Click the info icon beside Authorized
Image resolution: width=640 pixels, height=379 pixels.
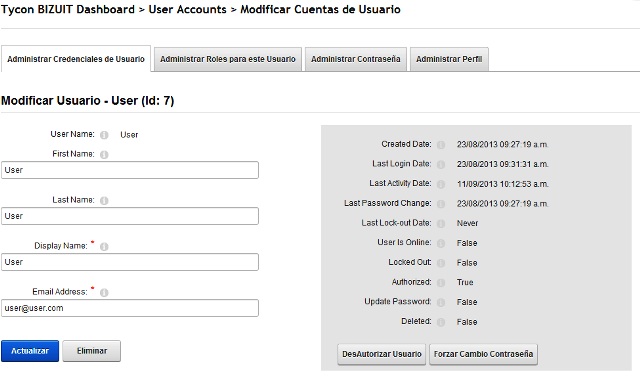[441, 283]
